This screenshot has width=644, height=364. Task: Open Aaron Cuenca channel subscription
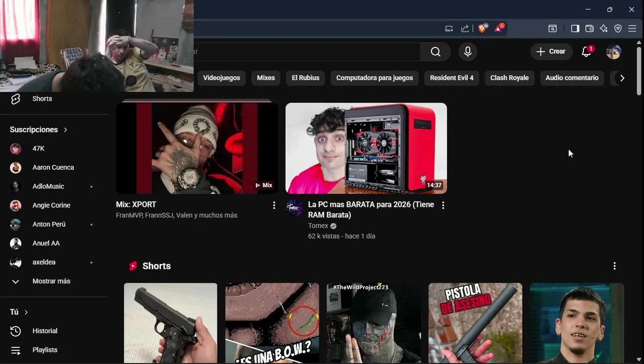click(54, 167)
